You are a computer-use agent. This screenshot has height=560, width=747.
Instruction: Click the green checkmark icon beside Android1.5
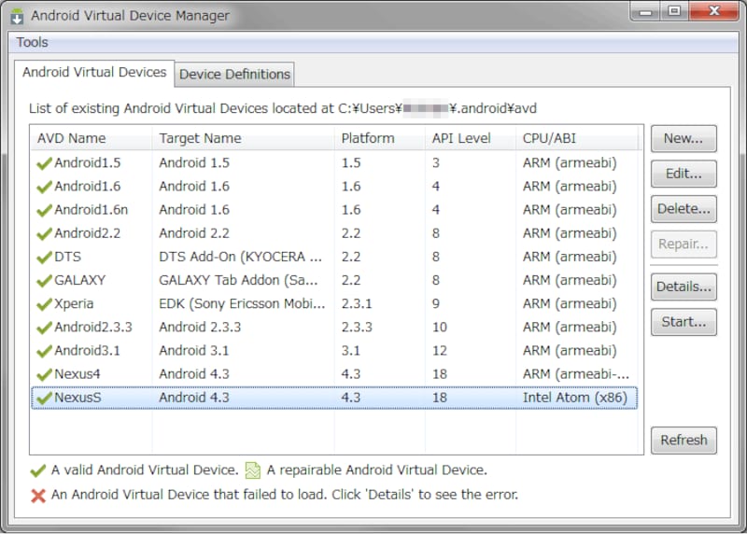(44, 163)
